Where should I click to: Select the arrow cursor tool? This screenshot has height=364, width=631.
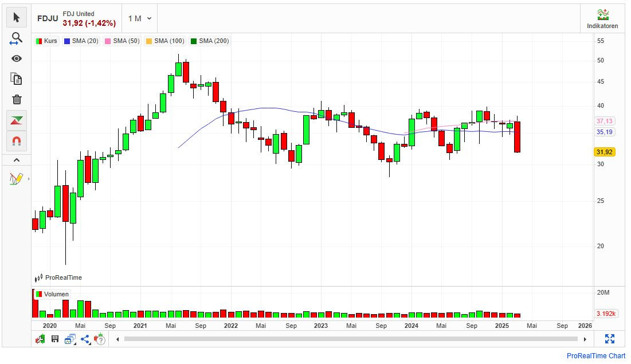click(x=17, y=17)
